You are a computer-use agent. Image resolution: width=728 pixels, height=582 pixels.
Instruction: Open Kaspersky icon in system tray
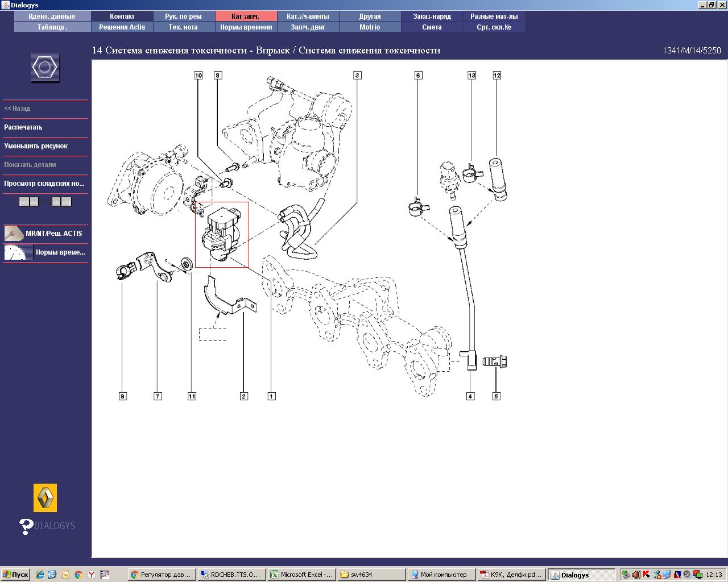click(646, 575)
